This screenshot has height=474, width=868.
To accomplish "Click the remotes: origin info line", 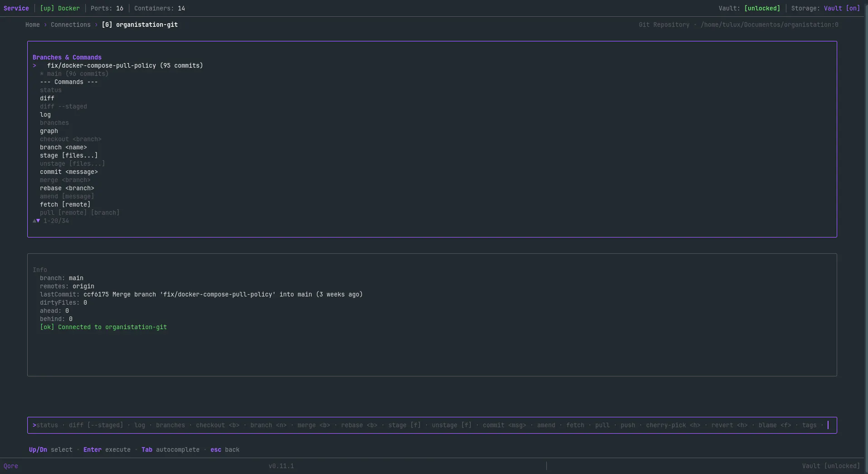I will pyautogui.click(x=67, y=286).
